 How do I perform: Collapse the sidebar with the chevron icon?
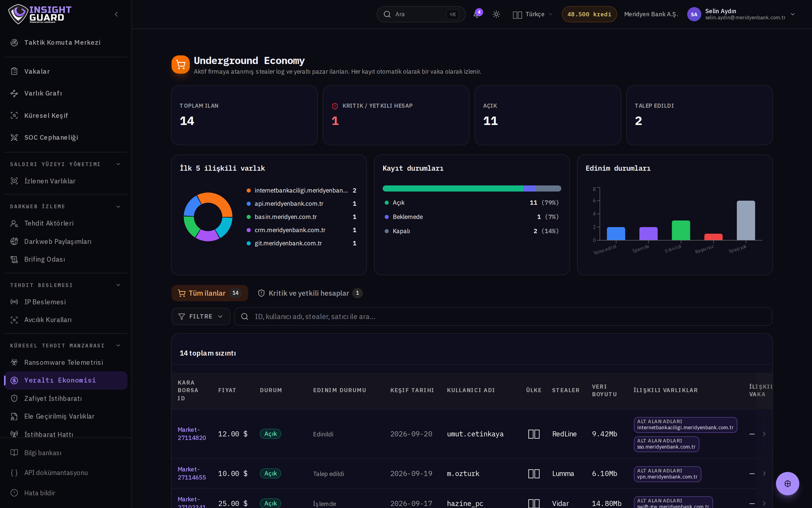[116, 14]
